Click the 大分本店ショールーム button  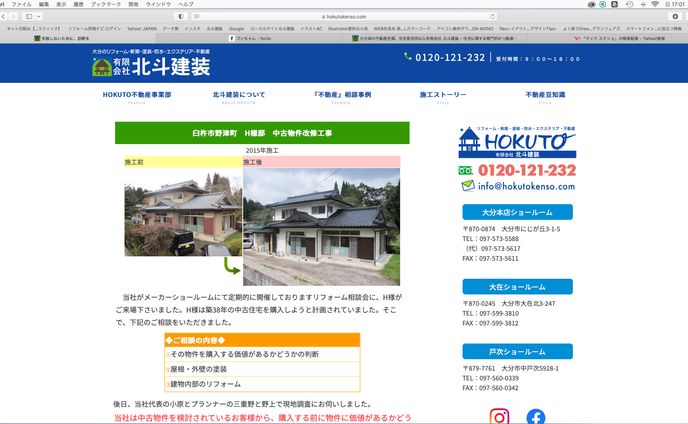(517, 212)
